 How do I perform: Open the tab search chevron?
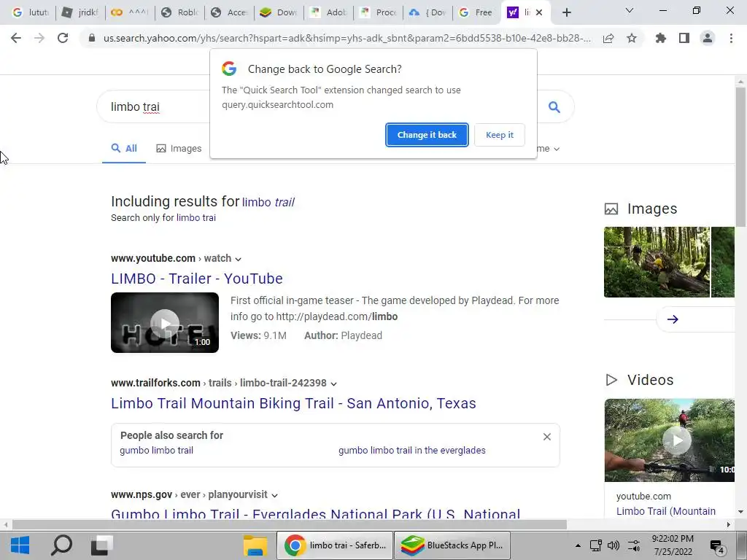[x=630, y=10]
